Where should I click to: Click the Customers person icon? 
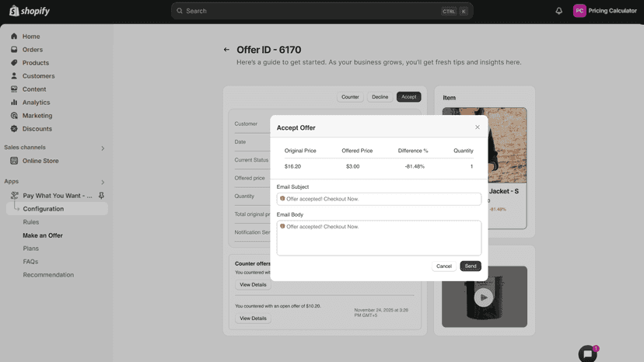(14, 75)
